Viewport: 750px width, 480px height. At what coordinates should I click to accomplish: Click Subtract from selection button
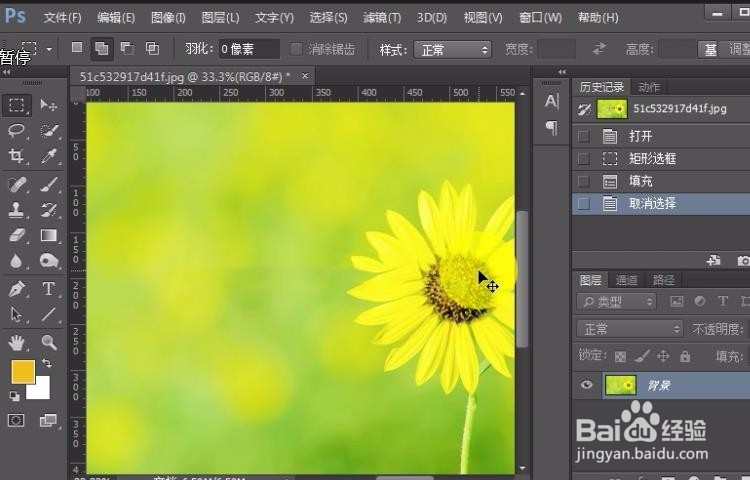click(x=127, y=48)
